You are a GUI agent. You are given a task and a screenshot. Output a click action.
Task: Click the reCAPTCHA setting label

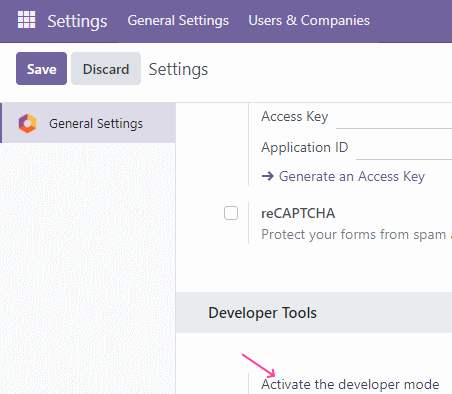pos(298,213)
